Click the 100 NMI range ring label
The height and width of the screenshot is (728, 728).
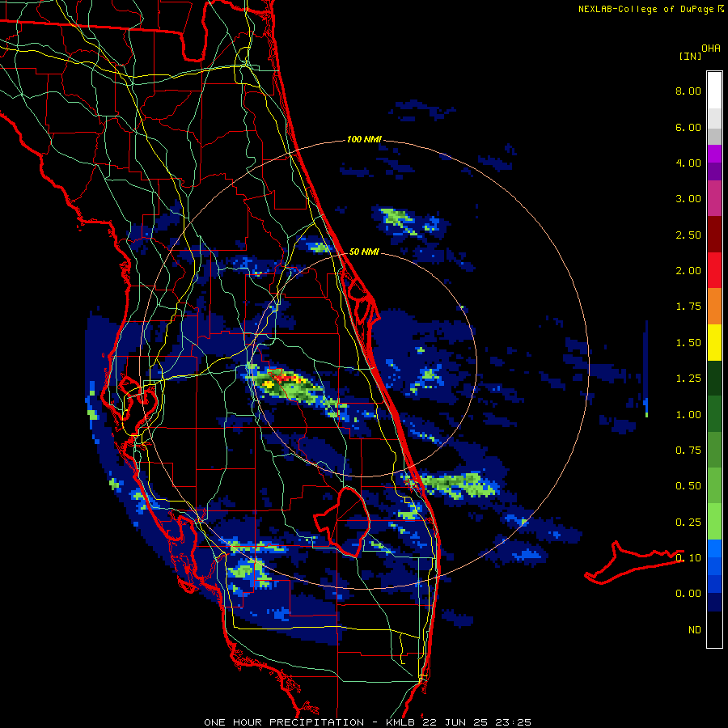click(x=364, y=139)
